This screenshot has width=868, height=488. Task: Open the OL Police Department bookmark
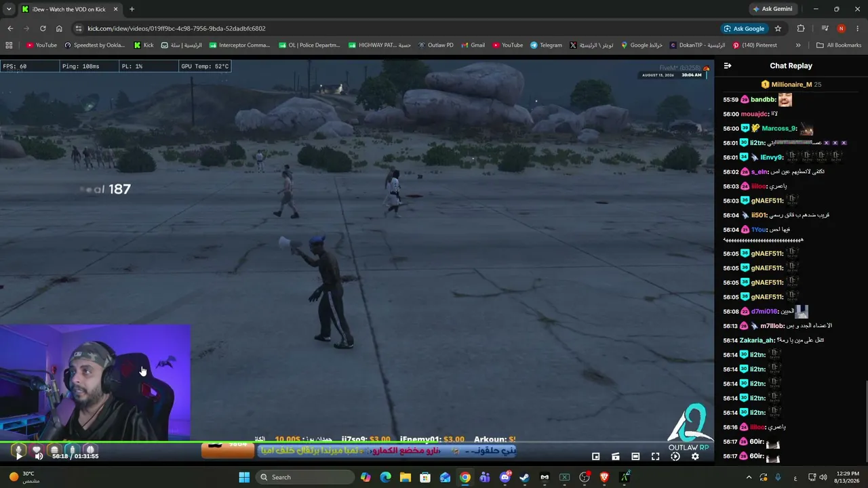310,45
